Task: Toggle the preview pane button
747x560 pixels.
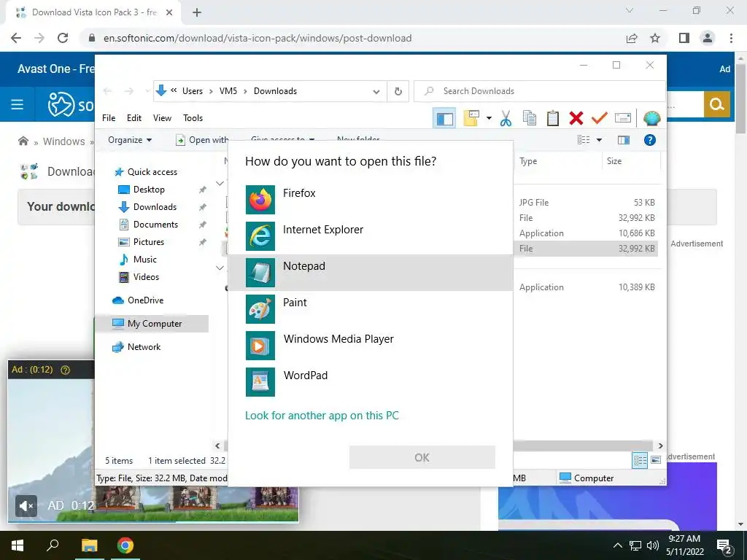Action: (623, 140)
